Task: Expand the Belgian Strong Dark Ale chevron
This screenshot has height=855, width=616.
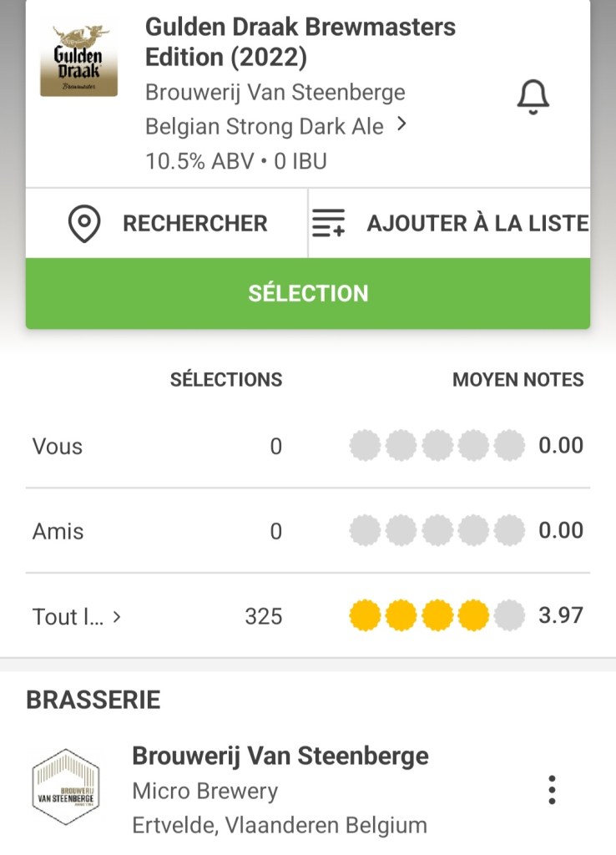Action: 402,125
